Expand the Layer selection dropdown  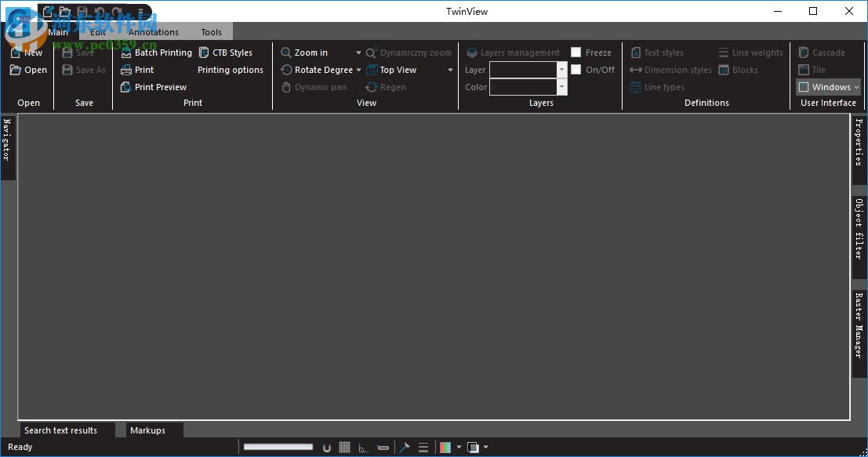[x=561, y=70]
